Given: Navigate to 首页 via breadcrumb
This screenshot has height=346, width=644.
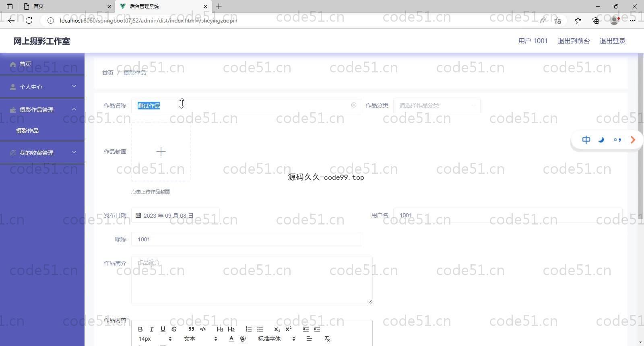Looking at the screenshot, I should pyautogui.click(x=108, y=73).
